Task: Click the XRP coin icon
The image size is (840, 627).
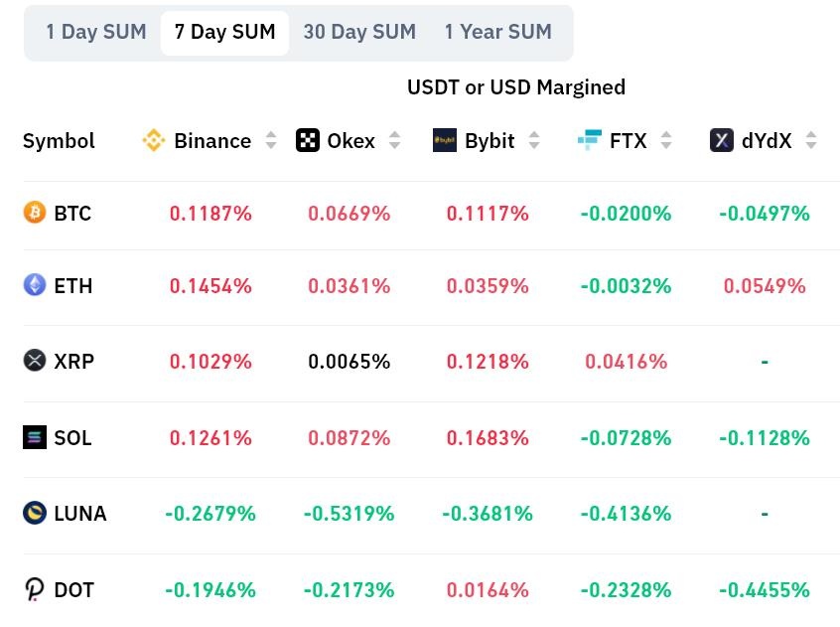Action: (x=35, y=361)
